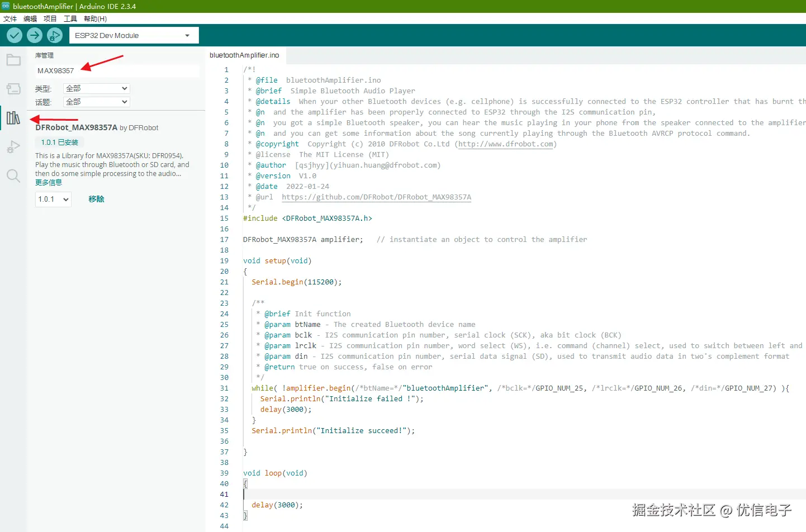Open the http://www.dfrobot.com link in code
Viewport: 806px width, 532px height.
click(x=506, y=144)
